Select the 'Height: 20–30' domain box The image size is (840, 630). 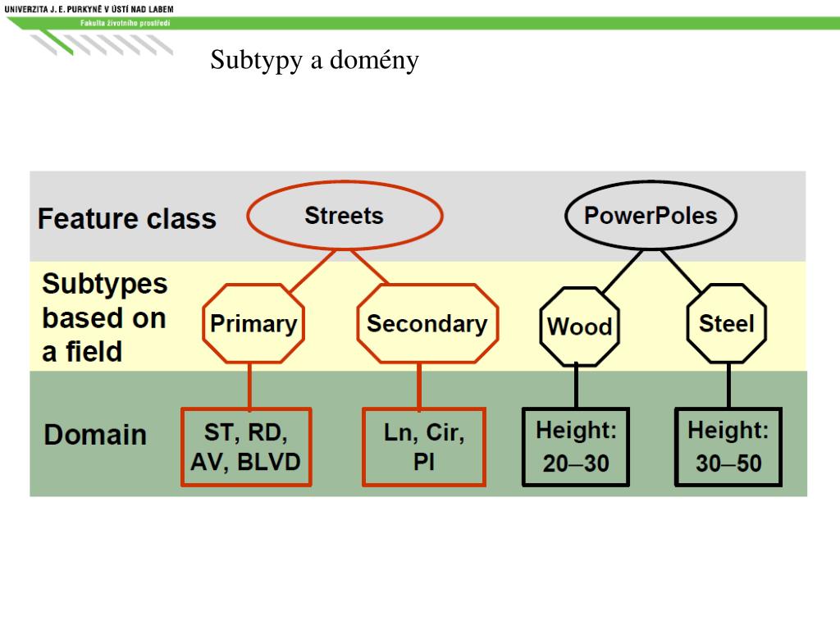[x=576, y=447]
